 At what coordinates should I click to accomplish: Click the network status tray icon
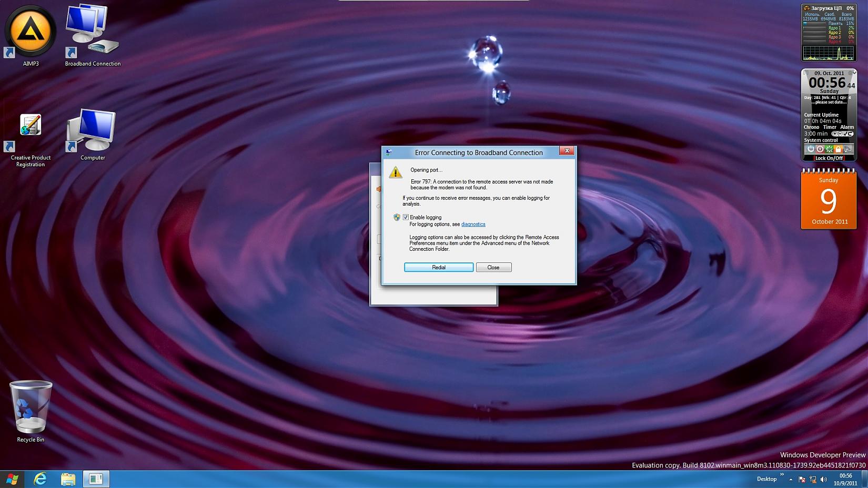813,480
